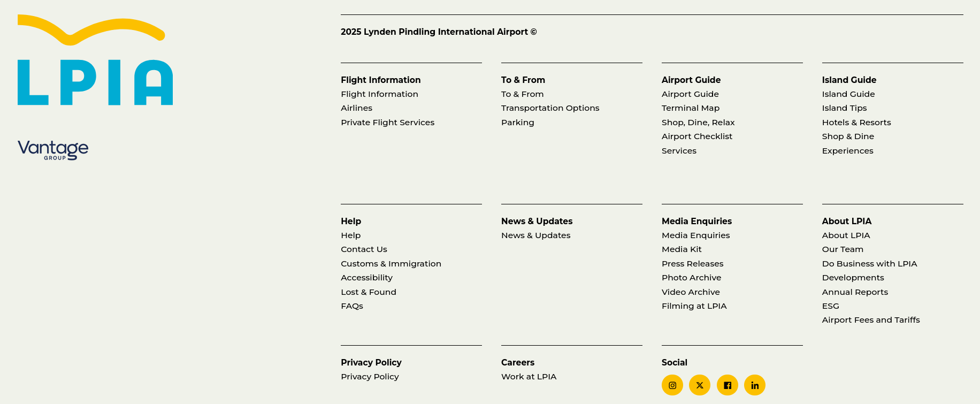Open the LinkedIn social icon
980x404 pixels.
pyautogui.click(x=755, y=385)
